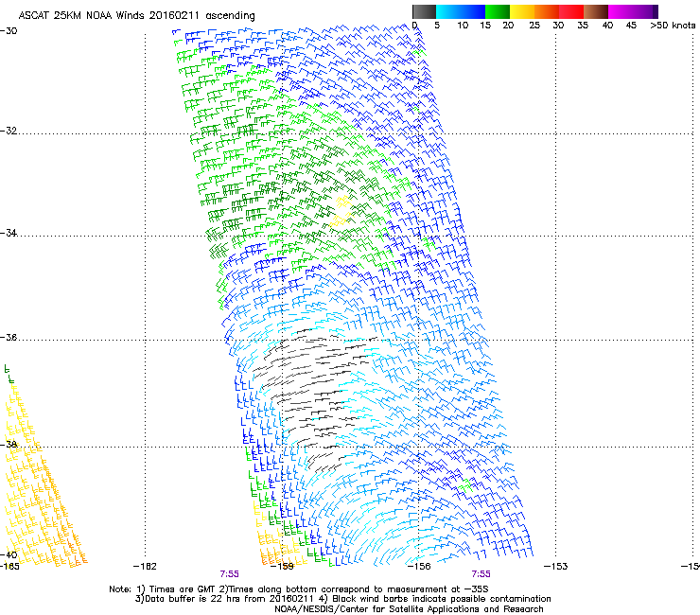Click the left purple '7:55' time label
Viewport: 700px width, 615px height.
[x=230, y=574]
